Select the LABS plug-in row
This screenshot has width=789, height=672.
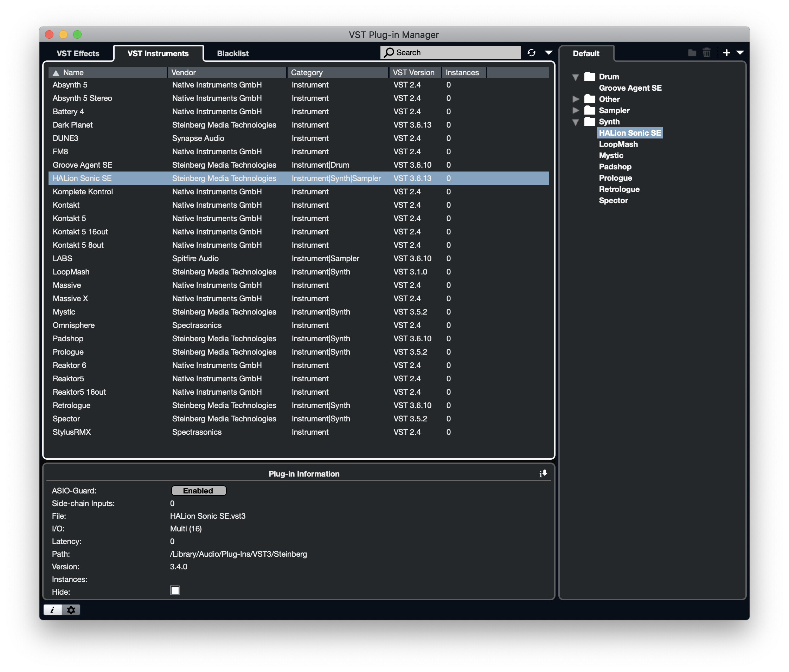299,258
